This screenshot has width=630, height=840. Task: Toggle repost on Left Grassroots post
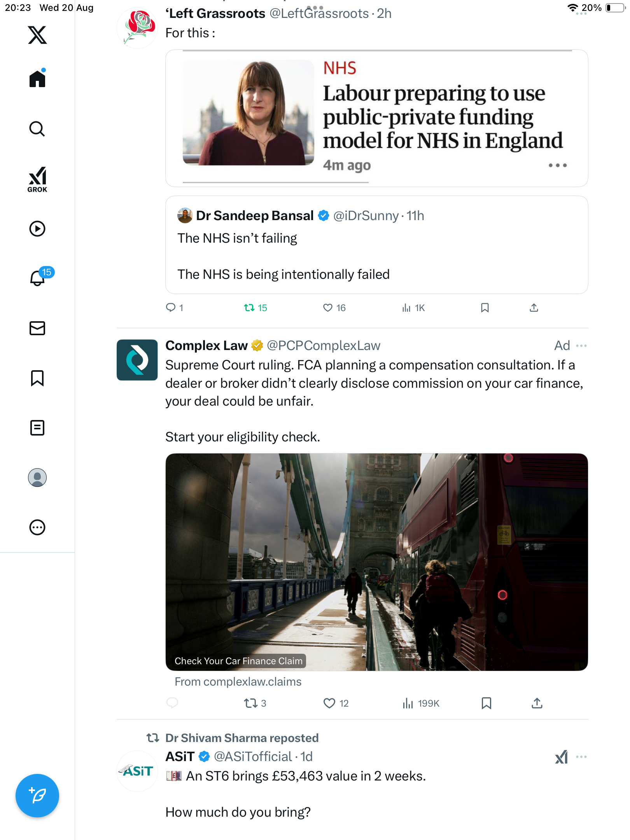click(249, 308)
